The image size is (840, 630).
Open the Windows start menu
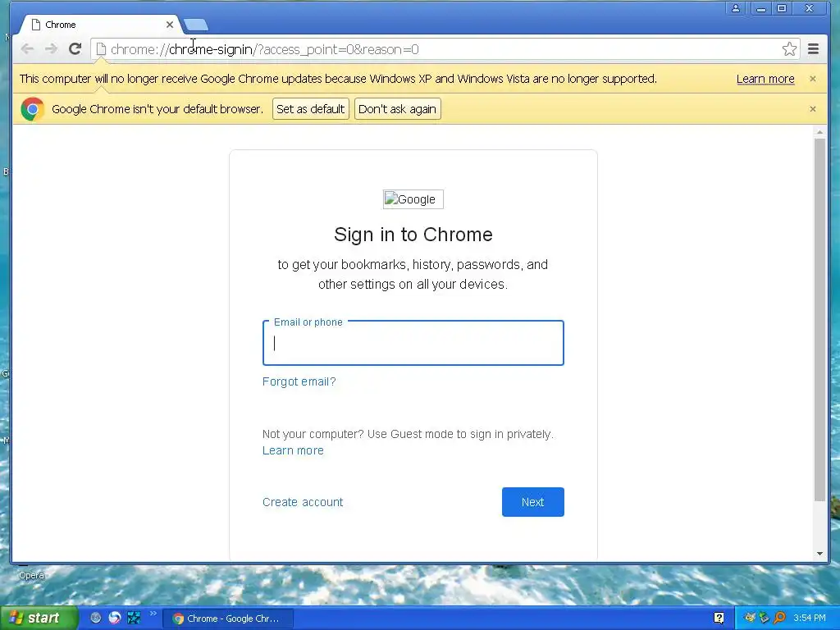point(38,618)
